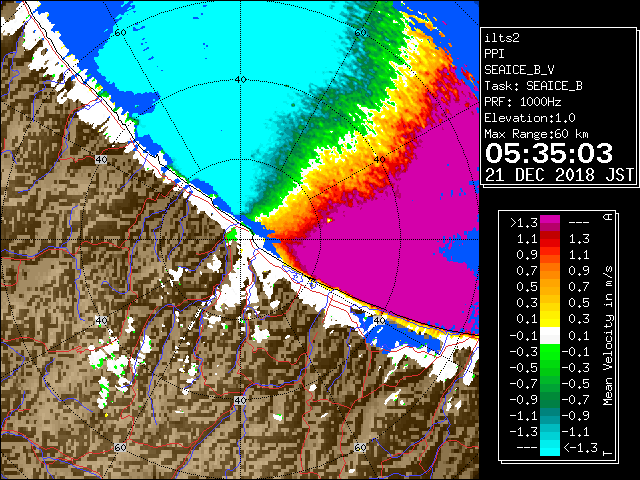Click the 40 km ring label south of center
Screen dimensions: 640x480
pyautogui.click(x=240, y=400)
